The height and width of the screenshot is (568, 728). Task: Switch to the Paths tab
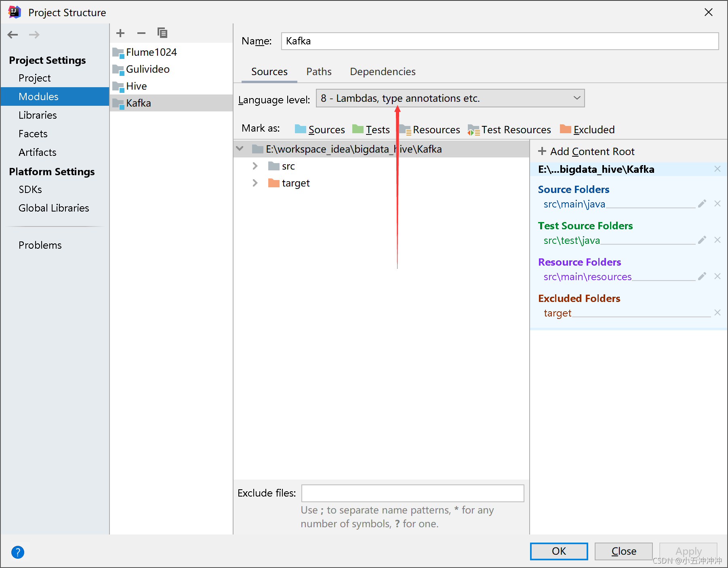319,72
